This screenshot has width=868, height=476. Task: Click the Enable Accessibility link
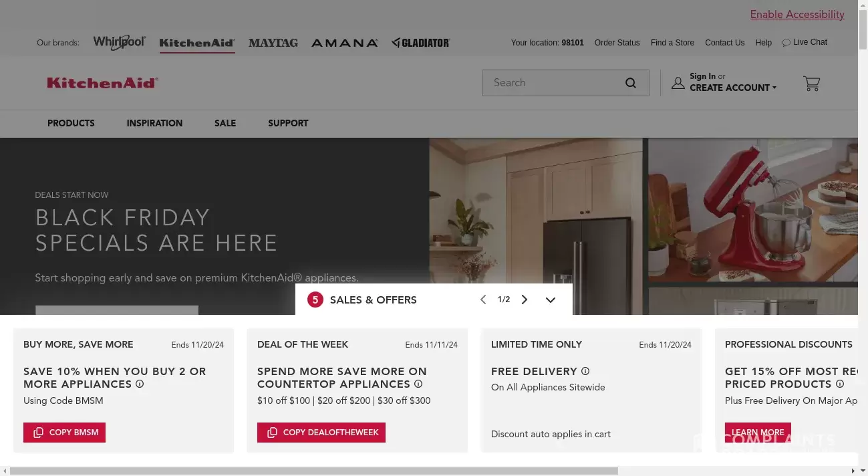(x=797, y=14)
